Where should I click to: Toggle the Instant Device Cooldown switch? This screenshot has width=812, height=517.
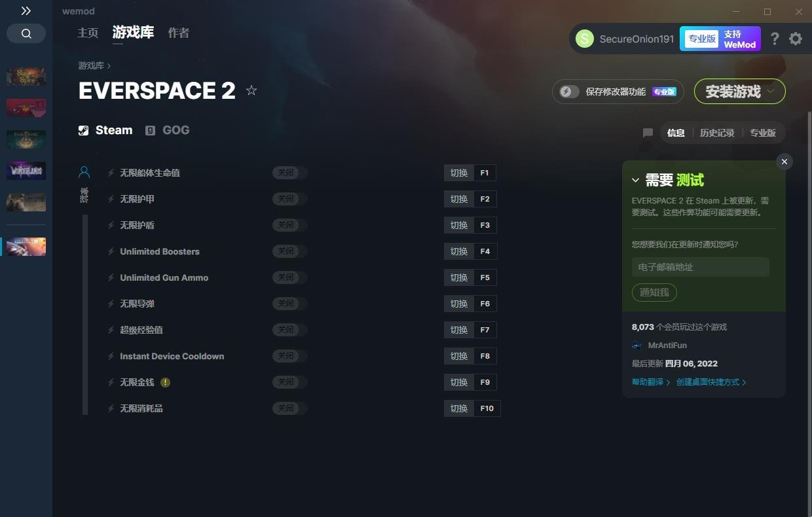(x=290, y=356)
